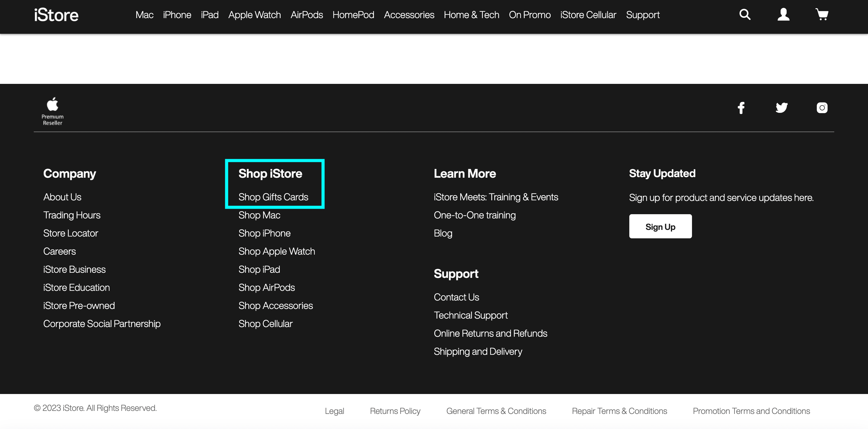Go to the iStore logo home
The width and height of the screenshot is (868, 429).
(x=56, y=15)
